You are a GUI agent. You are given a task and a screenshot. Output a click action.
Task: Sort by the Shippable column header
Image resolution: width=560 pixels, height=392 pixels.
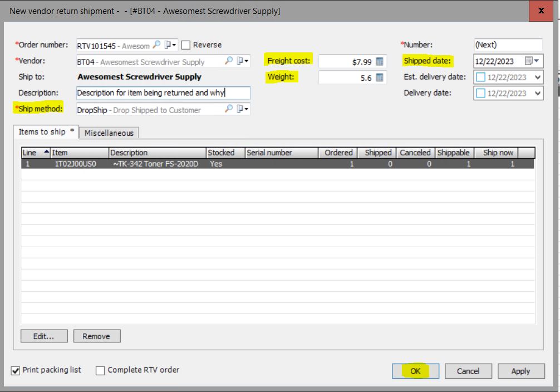[455, 153]
